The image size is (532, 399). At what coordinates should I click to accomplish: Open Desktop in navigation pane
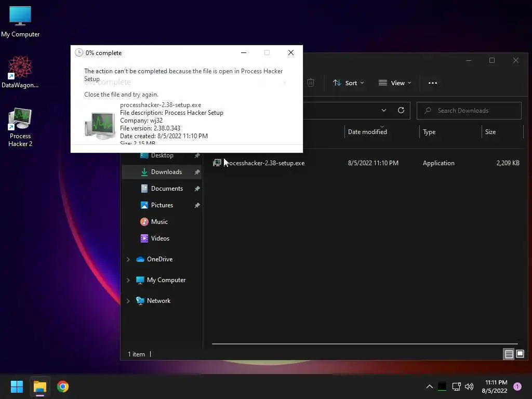tap(162, 155)
